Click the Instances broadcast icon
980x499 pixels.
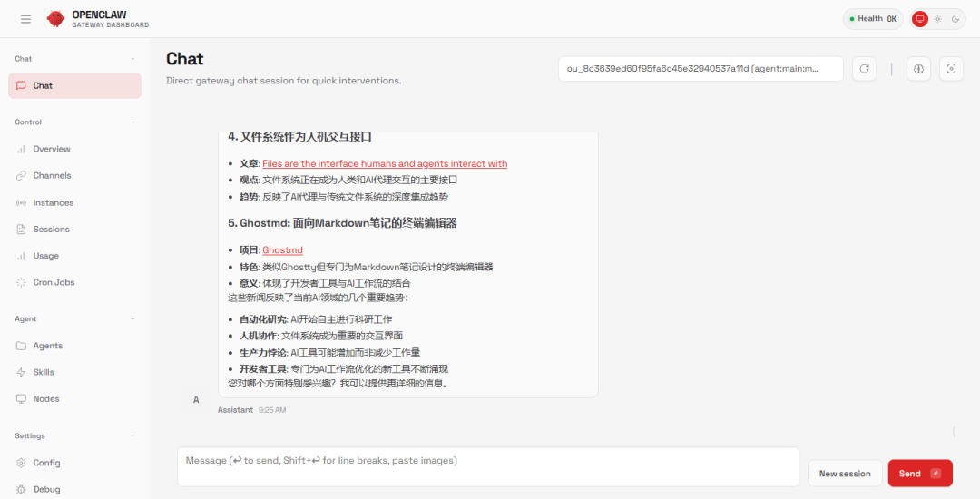[21, 203]
